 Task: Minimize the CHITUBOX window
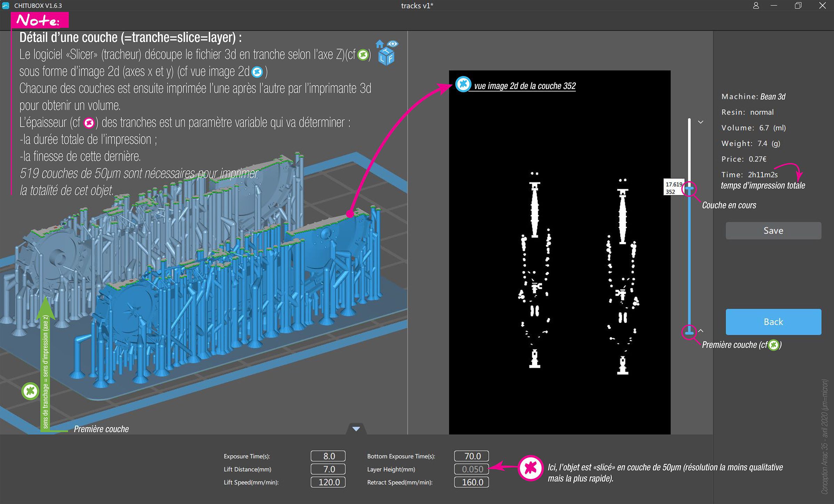coord(774,6)
